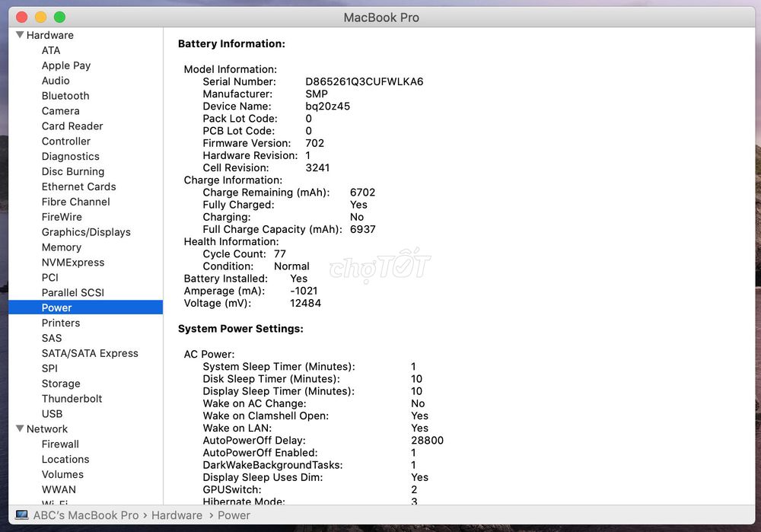Click the cycle count value 77
761x532 pixels.
click(x=280, y=254)
